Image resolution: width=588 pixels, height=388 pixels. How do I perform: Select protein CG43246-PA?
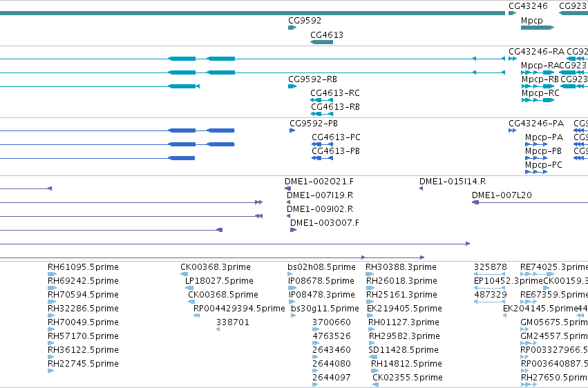click(536, 123)
